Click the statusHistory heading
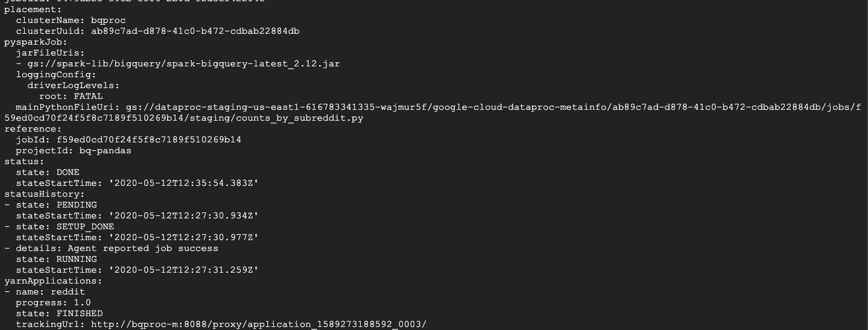868x330 pixels. pyautogui.click(x=45, y=194)
